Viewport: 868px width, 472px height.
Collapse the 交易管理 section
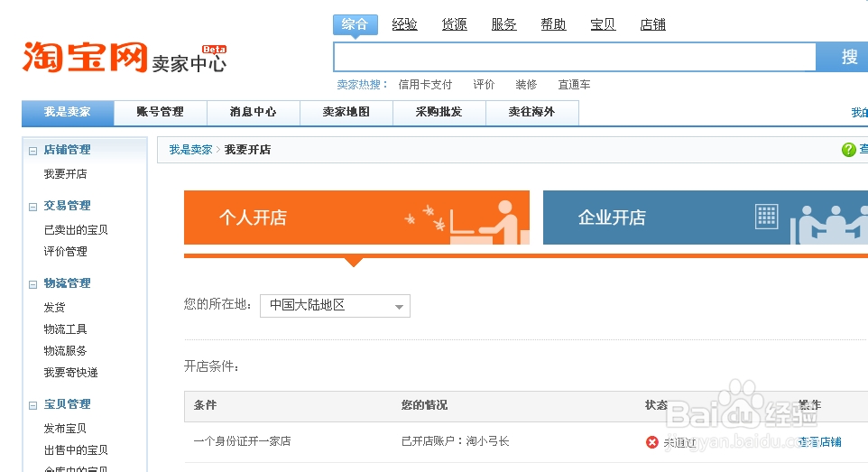pos(32,207)
